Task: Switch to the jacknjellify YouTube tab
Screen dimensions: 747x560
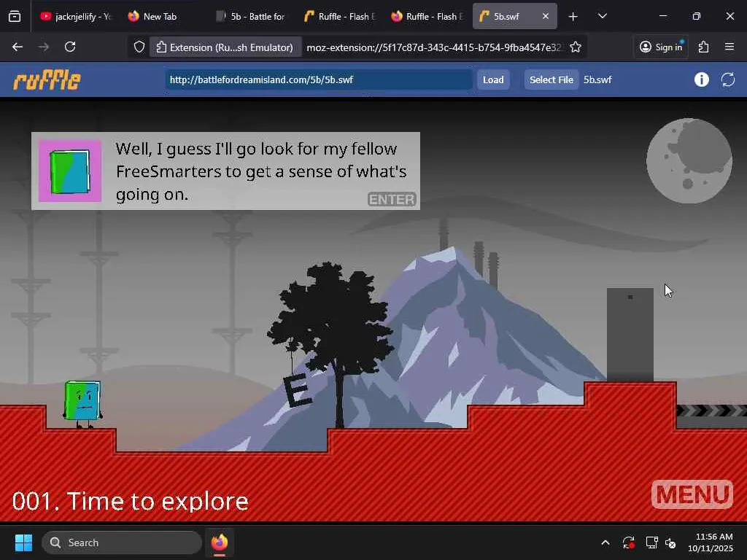Action: [x=75, y=17]
